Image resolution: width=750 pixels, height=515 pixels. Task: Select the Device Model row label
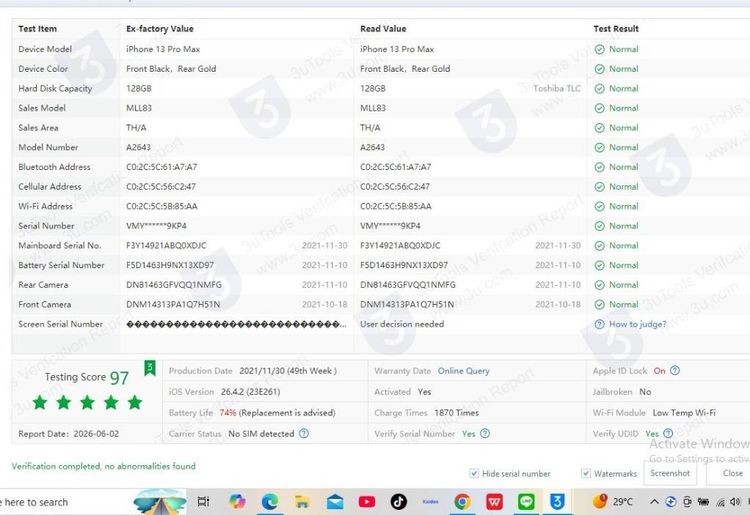click(45, 49)
